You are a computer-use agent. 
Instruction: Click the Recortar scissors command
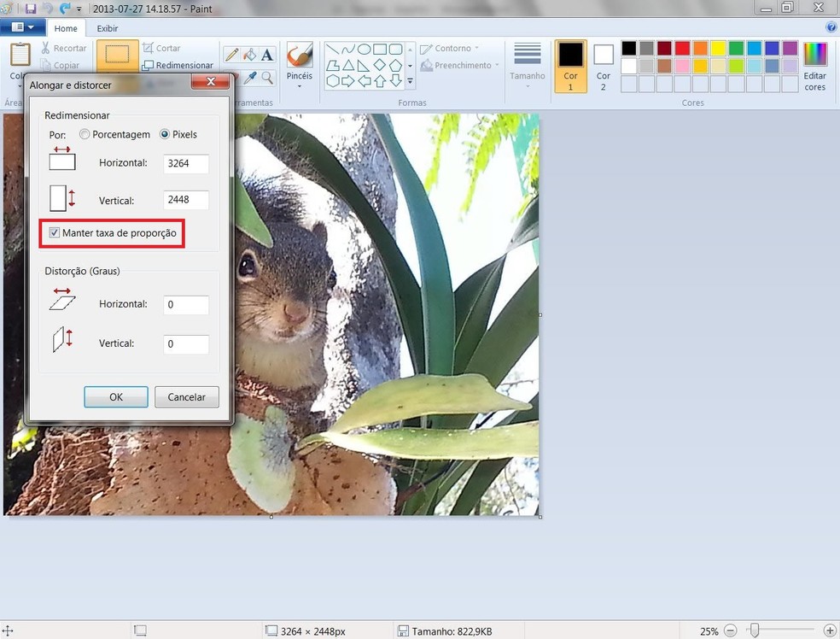[64, 48]
